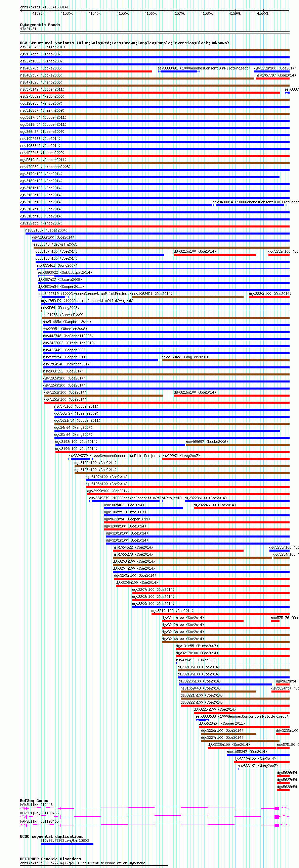Select nsv833461 (Wong2007) label
The height and width of the screenshot is (868, 299).
point(57,266)
